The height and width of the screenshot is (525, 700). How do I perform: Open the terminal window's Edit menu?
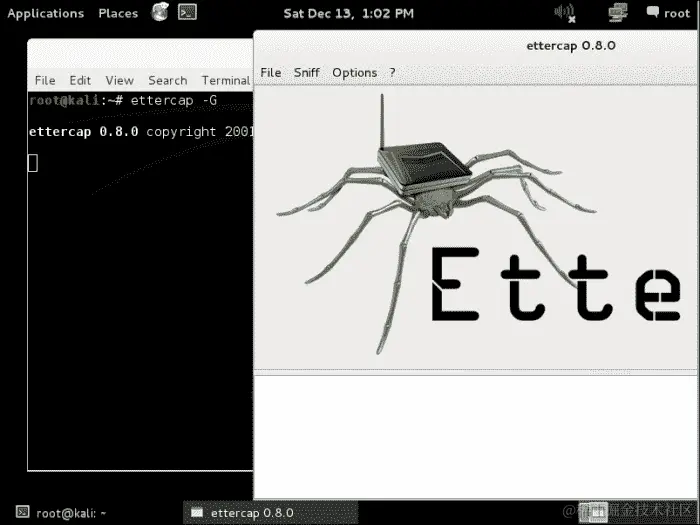click(80, 80)
